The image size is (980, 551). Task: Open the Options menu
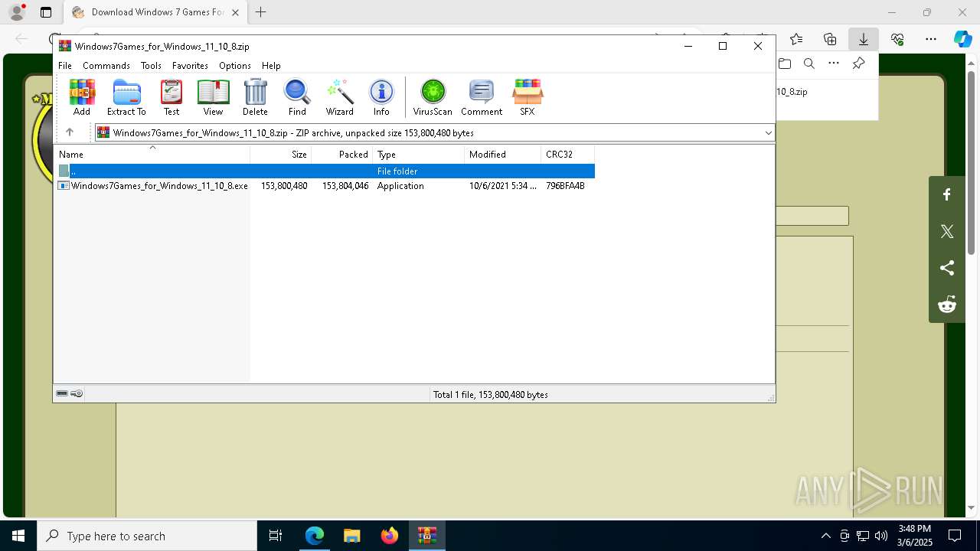[235, 66]
